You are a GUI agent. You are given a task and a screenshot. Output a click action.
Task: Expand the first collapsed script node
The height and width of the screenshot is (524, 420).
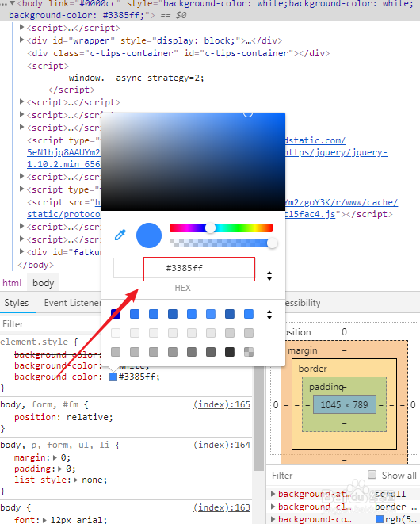(21, 27)
